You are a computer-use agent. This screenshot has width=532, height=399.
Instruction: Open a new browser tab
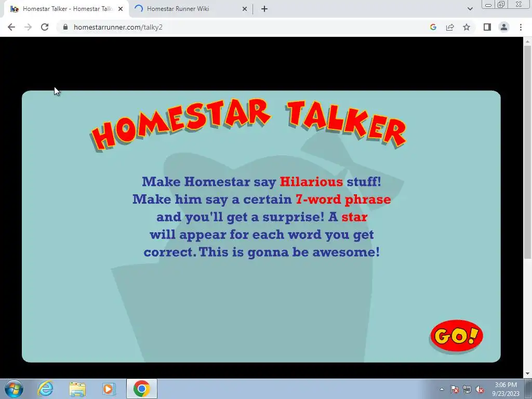tap(264, 9)
